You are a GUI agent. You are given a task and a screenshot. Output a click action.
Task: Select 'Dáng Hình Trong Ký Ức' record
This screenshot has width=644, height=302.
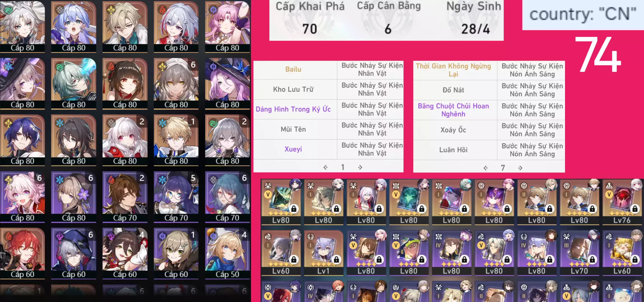pyautogui.click(x=293, y=109)
